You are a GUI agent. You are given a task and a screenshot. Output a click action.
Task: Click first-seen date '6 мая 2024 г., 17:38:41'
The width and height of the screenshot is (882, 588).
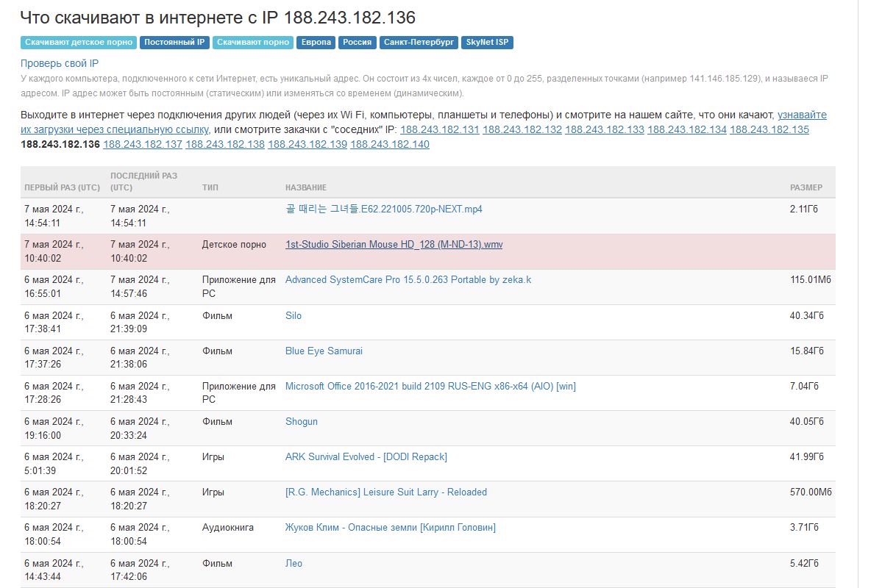coord(54,322)
